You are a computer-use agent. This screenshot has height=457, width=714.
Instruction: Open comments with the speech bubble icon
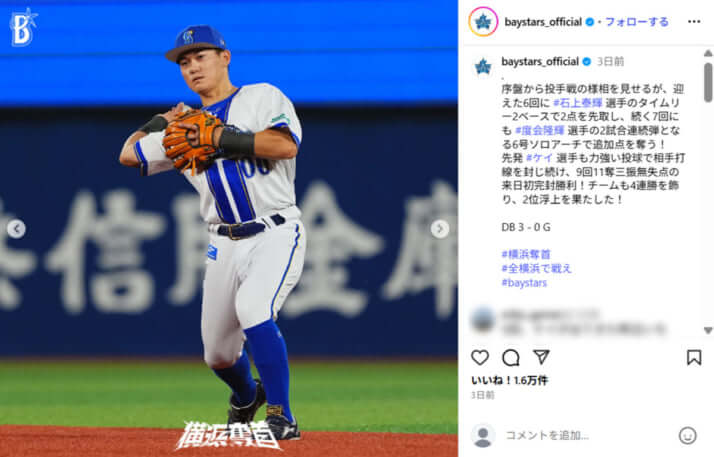point(510,358)
